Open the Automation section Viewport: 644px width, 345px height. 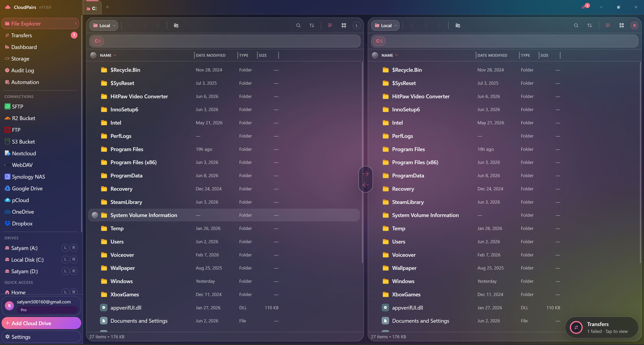(40, 82)
